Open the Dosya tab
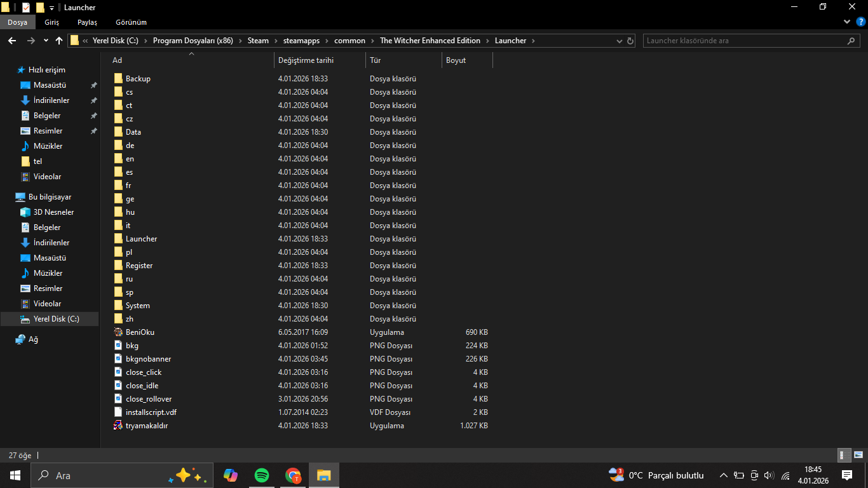The image size is (868, 488). (18, 22)
